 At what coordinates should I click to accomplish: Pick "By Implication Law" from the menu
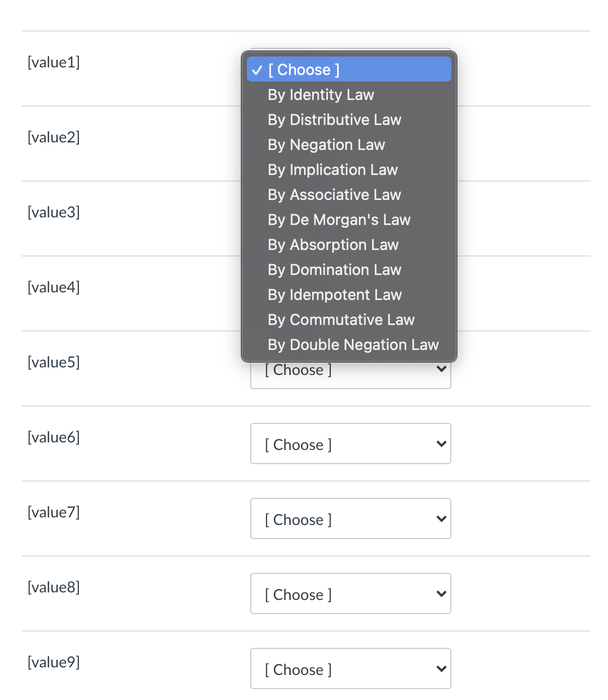[332, 170]
